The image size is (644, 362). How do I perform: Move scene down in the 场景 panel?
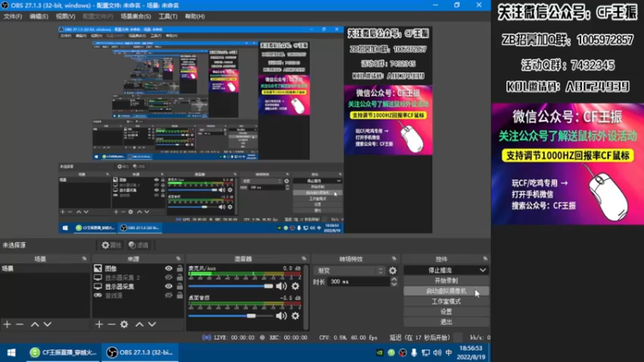click(47, 324)
